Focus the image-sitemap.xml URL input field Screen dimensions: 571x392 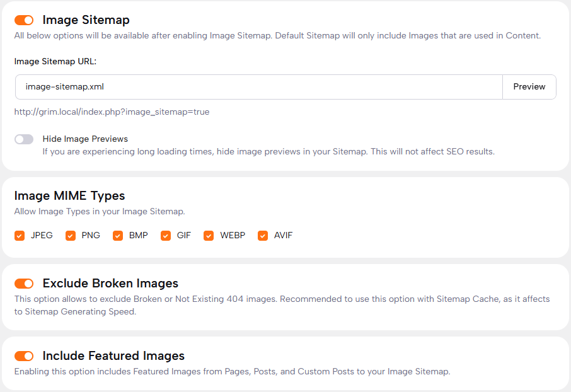point(258,87)
